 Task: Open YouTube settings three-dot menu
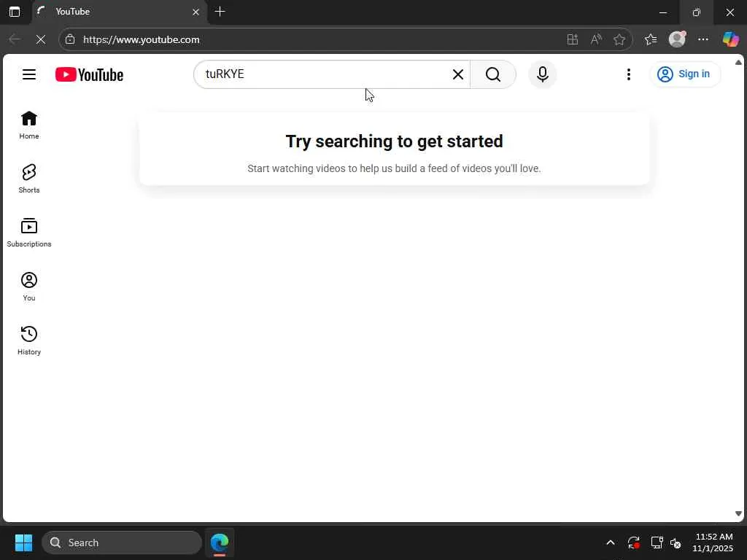click(x=629, y=74)
